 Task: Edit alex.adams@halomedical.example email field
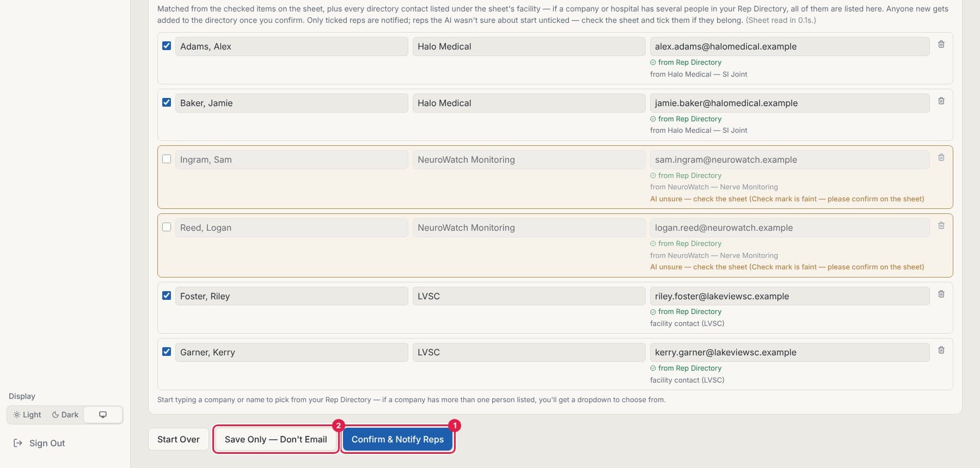point(789,46)
